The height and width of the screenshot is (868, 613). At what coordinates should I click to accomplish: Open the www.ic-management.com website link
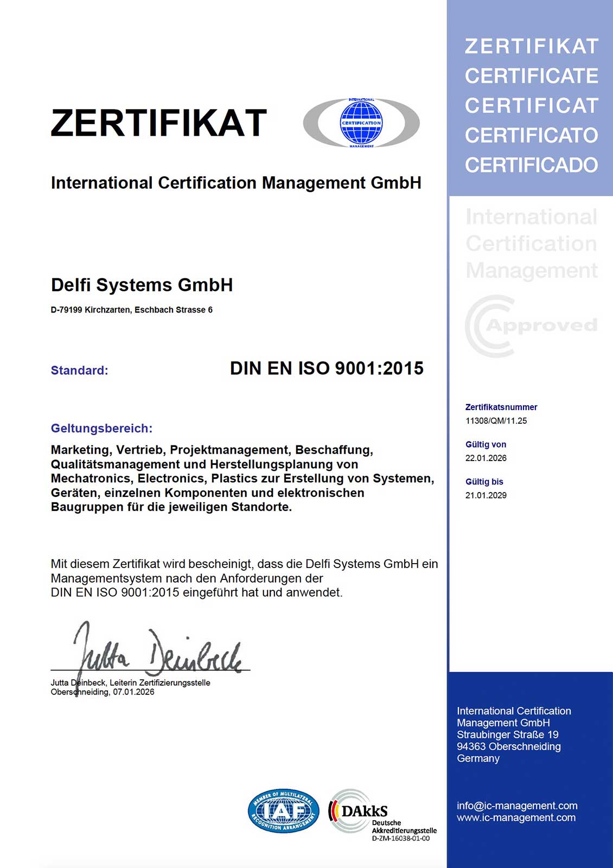516,818
